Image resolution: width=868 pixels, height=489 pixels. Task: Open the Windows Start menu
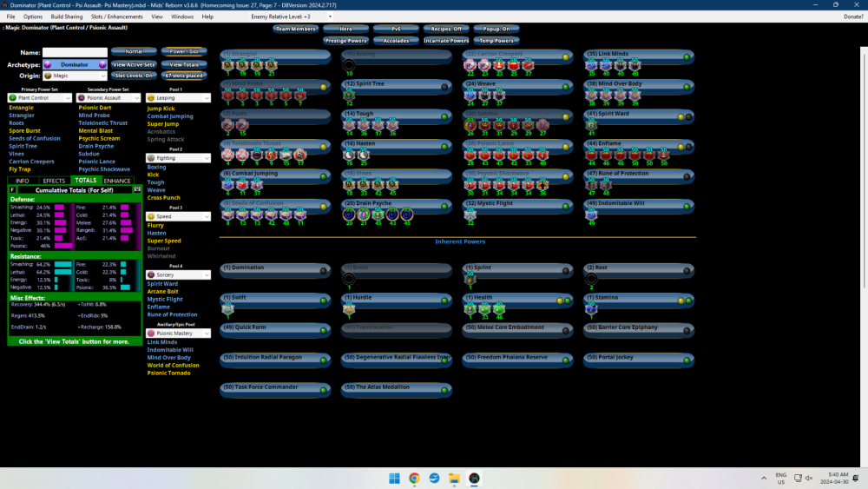(394, 478)
